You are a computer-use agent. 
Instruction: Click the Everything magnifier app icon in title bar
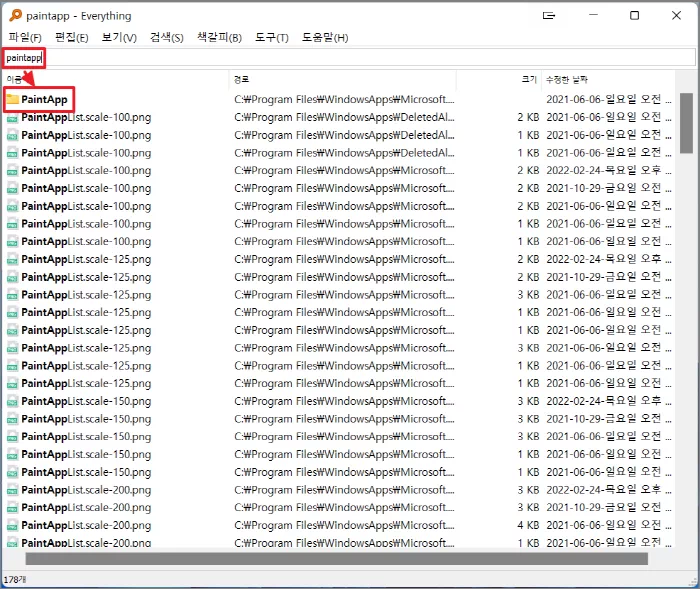coord(15,15)
